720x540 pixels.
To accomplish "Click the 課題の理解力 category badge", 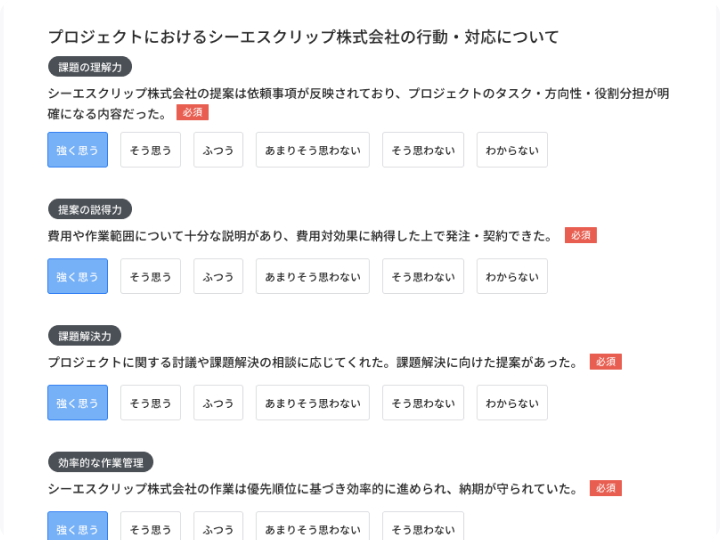I will (x=90, y=67).
